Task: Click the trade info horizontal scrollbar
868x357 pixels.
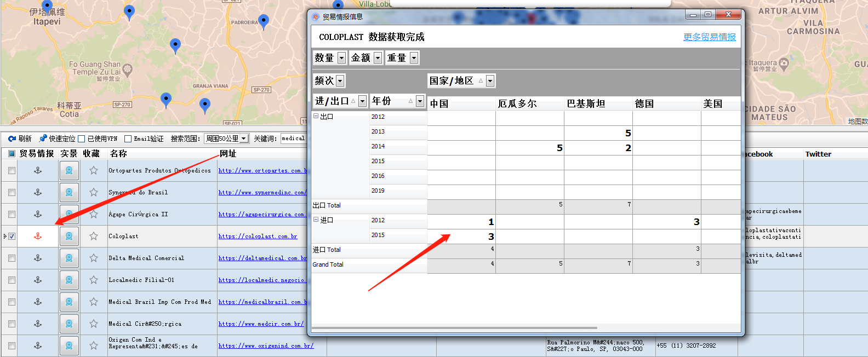Action: 454,328
